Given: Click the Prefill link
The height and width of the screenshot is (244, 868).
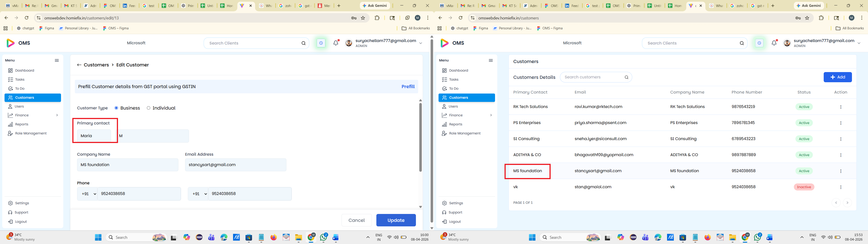Looking at the screenshot, I should point(408,87).
